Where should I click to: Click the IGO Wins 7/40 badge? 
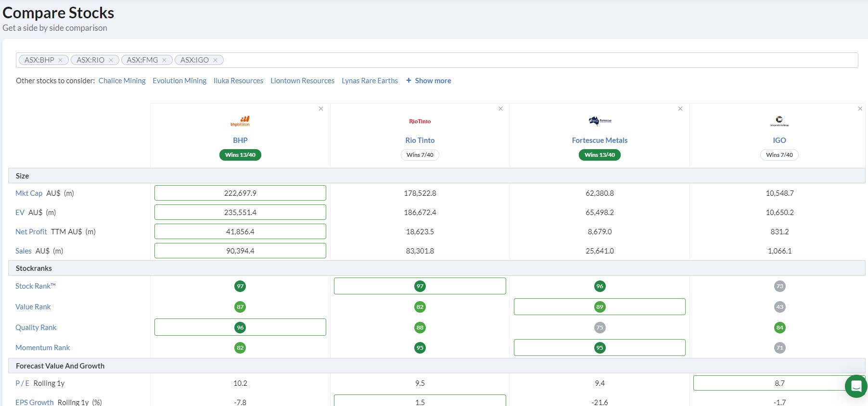coord(779,155)
